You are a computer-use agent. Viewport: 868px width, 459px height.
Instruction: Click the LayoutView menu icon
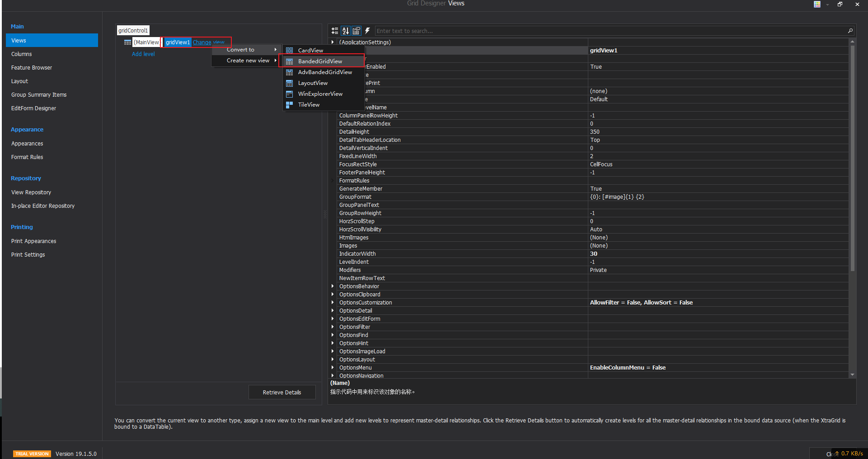(x=290, y=83)
